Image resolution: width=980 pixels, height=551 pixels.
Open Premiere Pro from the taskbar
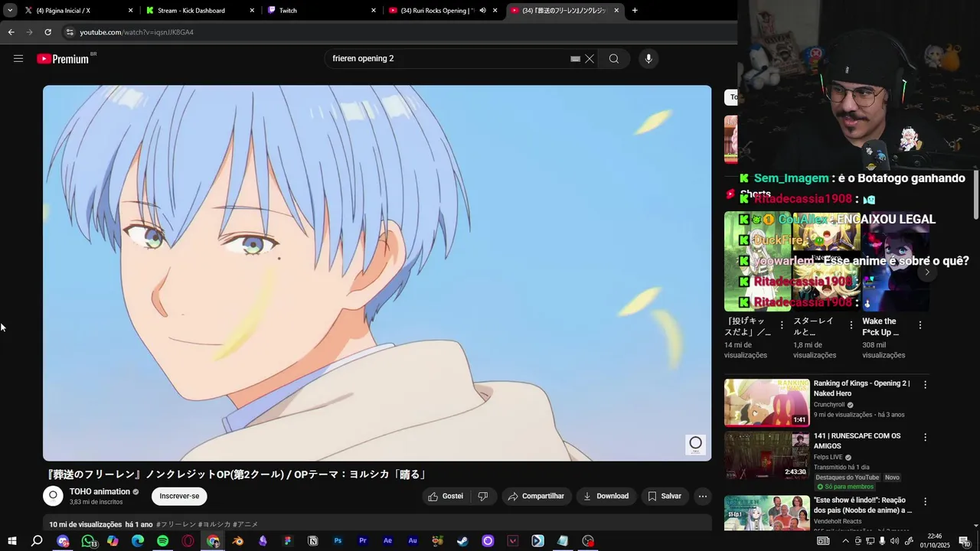click(363, 541)
